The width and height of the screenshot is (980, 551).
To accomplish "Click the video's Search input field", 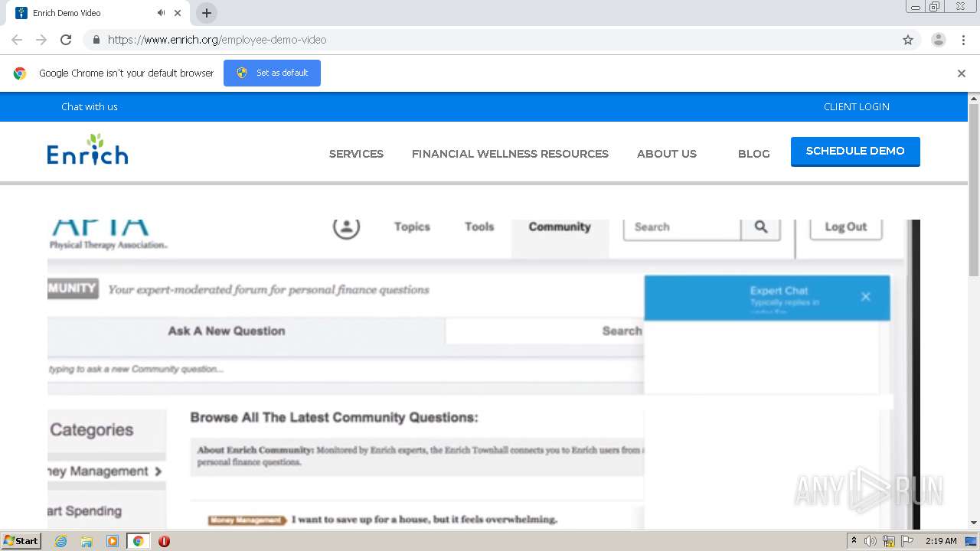I will [682, 228].
